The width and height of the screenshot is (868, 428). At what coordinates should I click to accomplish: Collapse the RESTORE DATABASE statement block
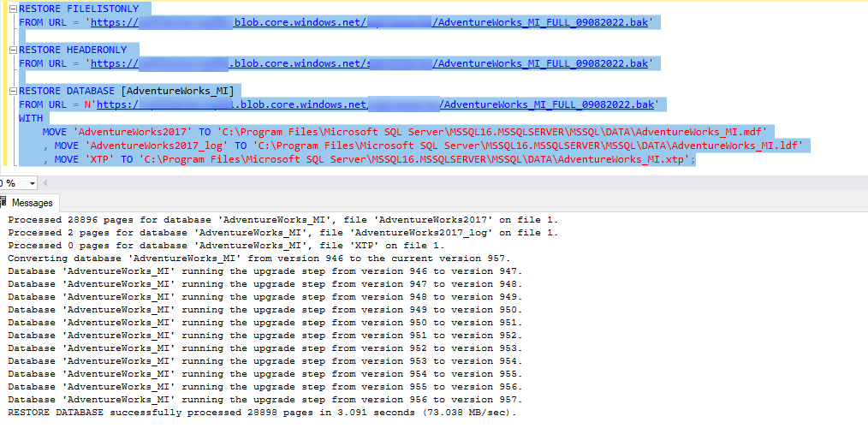[x=13, y=91]
